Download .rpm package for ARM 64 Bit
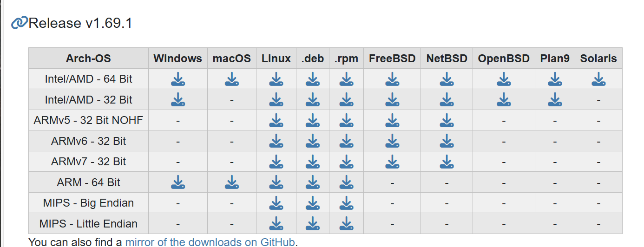This screenshot has width=644, height=247. tap(346, 182)
